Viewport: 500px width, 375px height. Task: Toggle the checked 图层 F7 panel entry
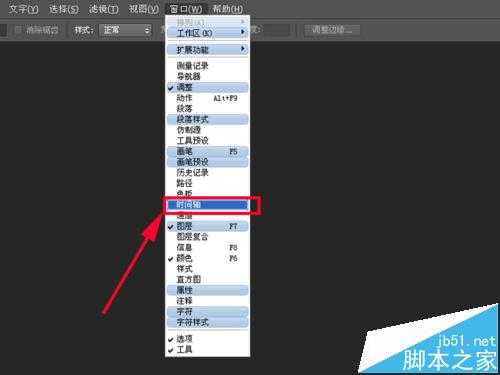coord(207,226)
